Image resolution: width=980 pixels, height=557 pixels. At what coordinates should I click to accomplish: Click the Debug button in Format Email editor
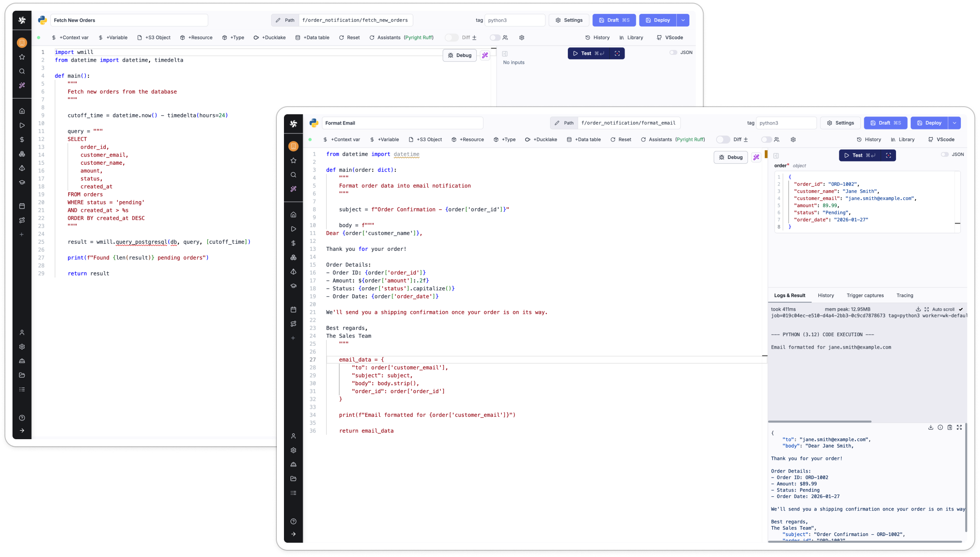(x=730, y=157)
